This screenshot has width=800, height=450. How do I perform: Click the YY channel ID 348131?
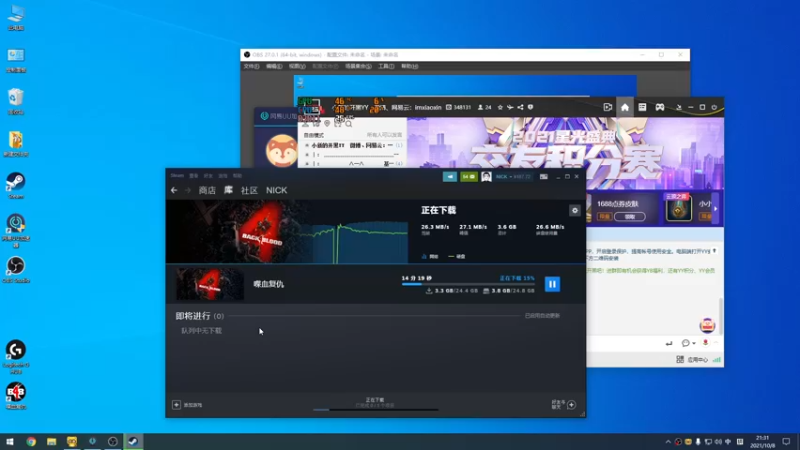tap(458, 107)
